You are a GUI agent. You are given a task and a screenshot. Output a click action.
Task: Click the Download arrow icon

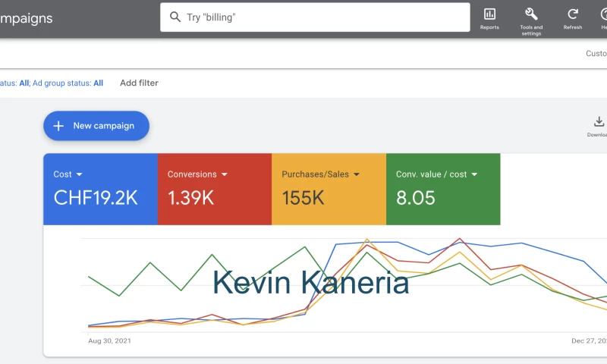[x=598, y=122]
